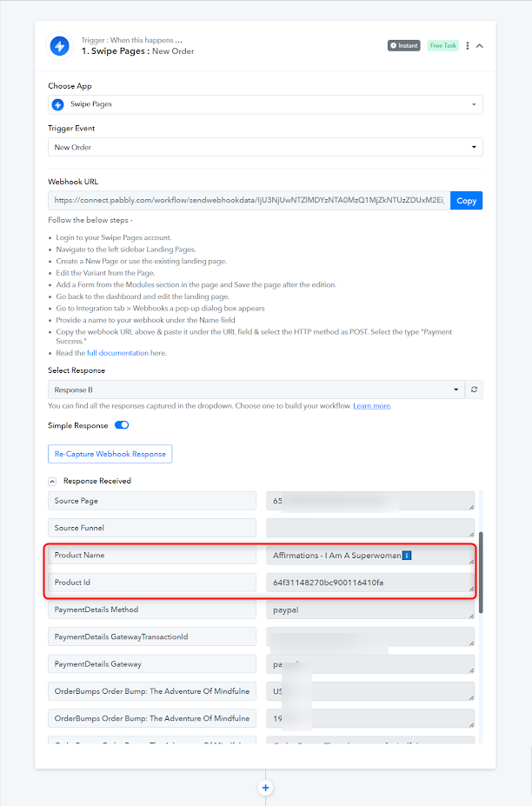The image size is (532, 806).
Task: Click the refresh responses icon
Action: pyautogui.click(x=474, y=390)
